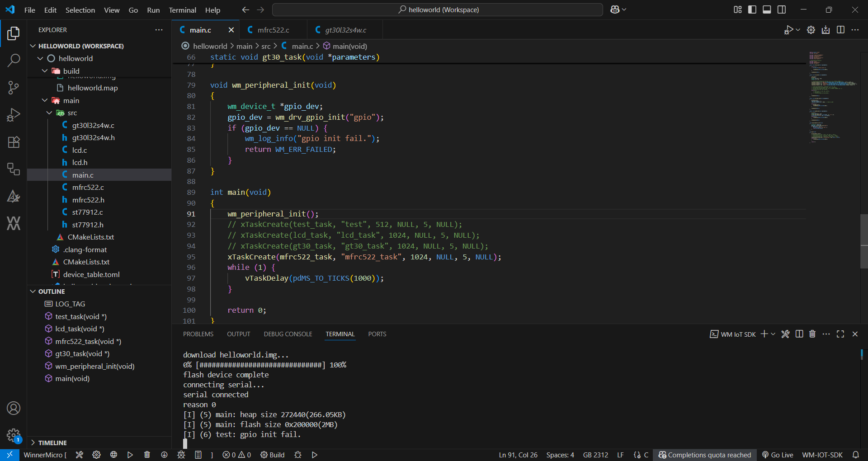The height and width of the screenshot is (461, 868).
Task: Open the Accounts icon in the activity bar
Action: pyautogui.click(x=14, y=408)
